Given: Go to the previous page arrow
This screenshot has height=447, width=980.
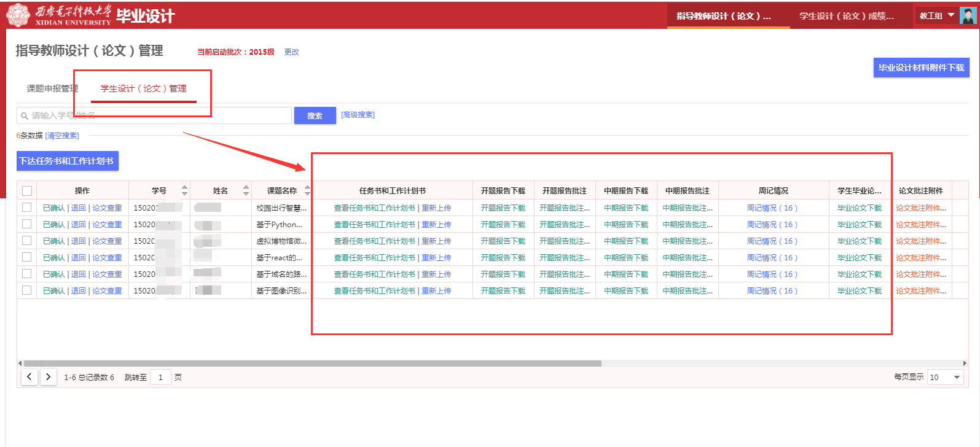Looking at the screenshot, I should [x=29, y=377].
